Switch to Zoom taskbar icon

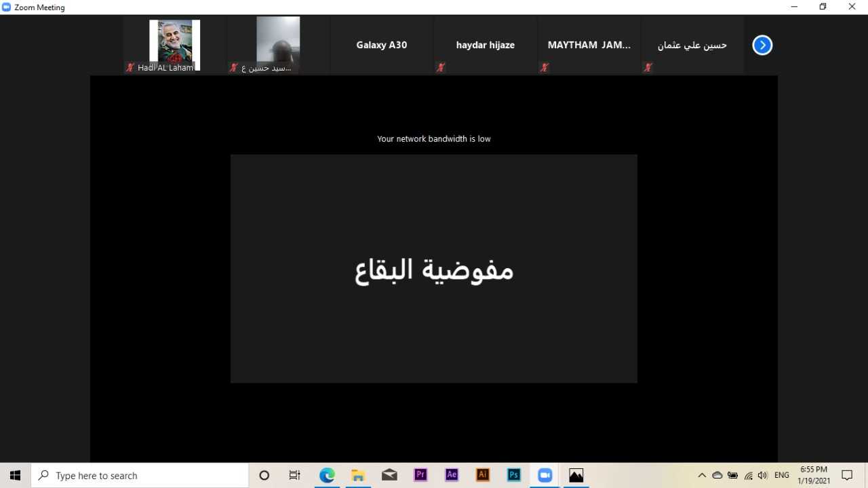pos(545,475)
